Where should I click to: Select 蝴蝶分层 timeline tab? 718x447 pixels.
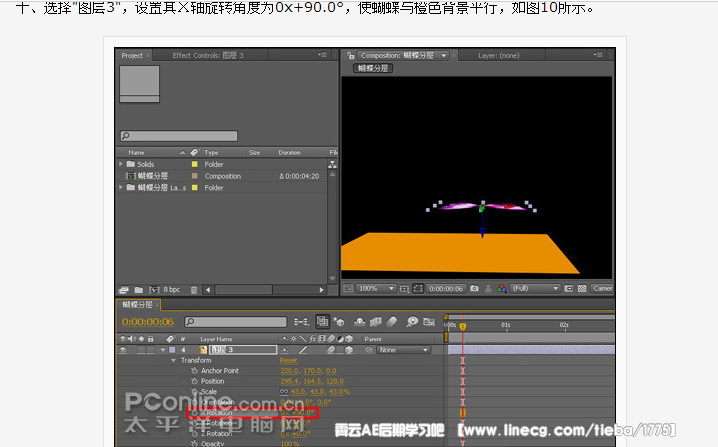tap(137, 305)
